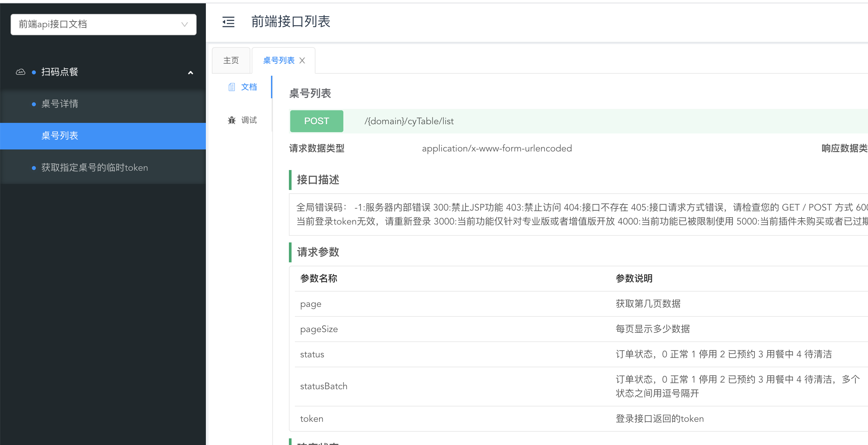Close the 桌号列表 tab with X

pos(302,61)
